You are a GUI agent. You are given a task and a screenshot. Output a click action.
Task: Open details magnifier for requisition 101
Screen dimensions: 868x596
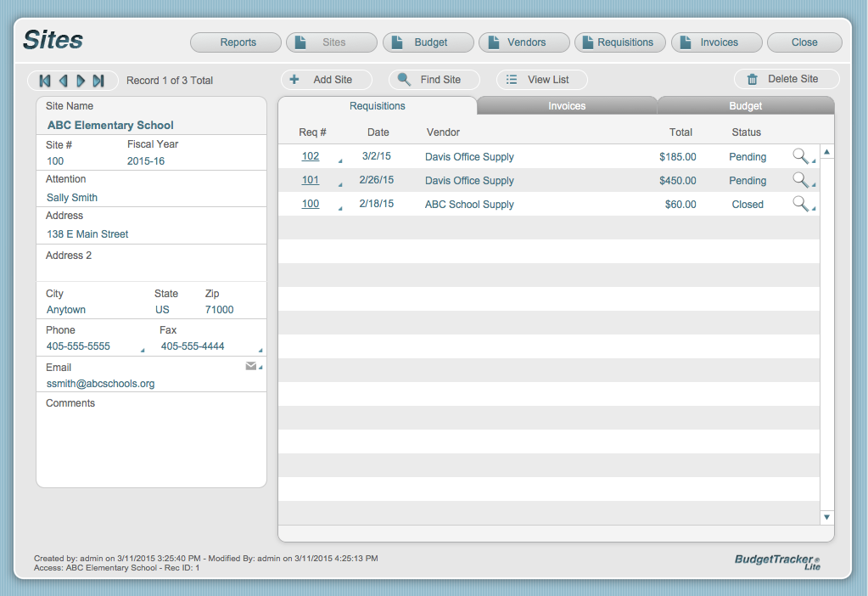[x=800, y=179]
